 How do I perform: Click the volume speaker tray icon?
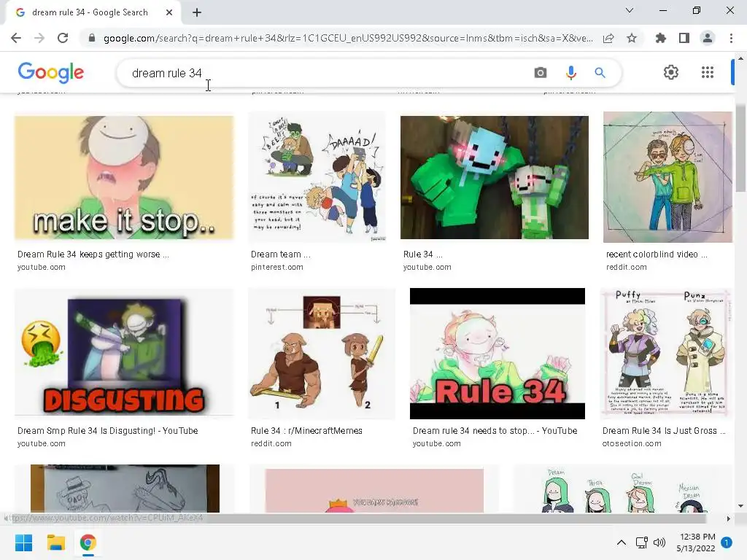[x=659, y=542]
